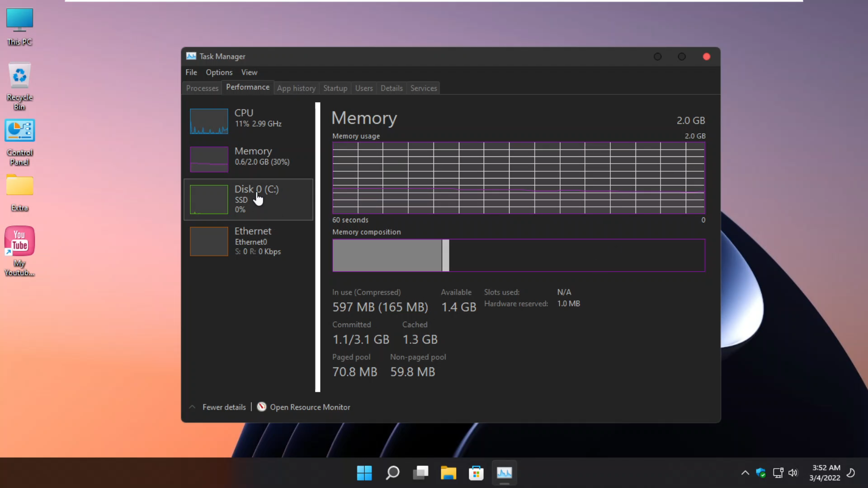Image resolution: width=868 pixels, height=488 pixels.
Task: Click the Windows Security tray icon
Action: tap(761, 473)
